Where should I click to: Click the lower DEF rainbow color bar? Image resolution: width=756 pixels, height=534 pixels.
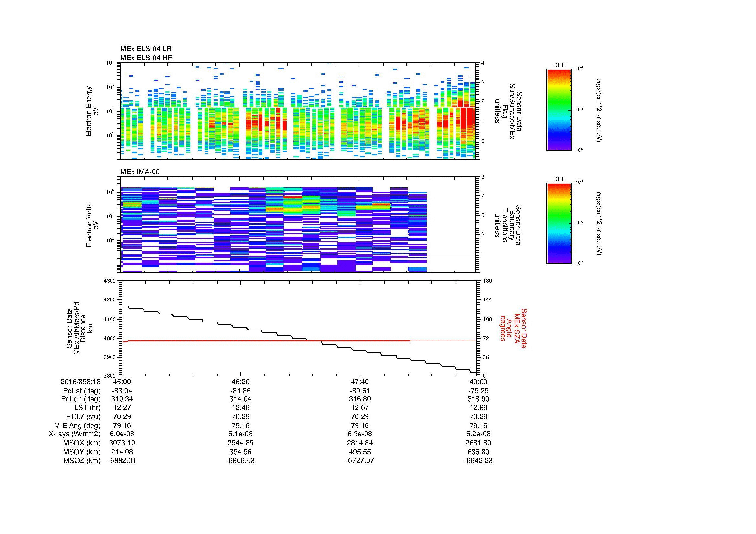coord(559,224)
